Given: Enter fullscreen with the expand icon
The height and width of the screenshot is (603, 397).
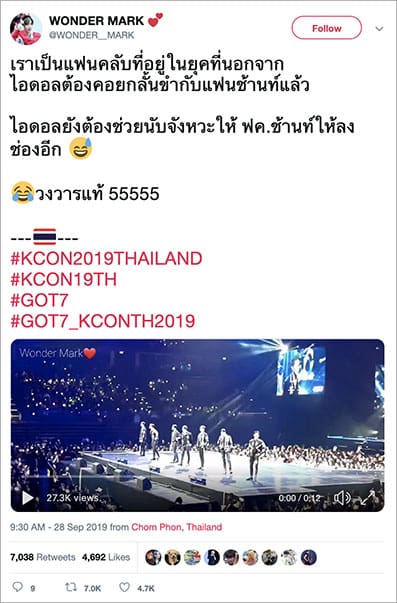Looking at the screenshot, I should tap(368, 498).
